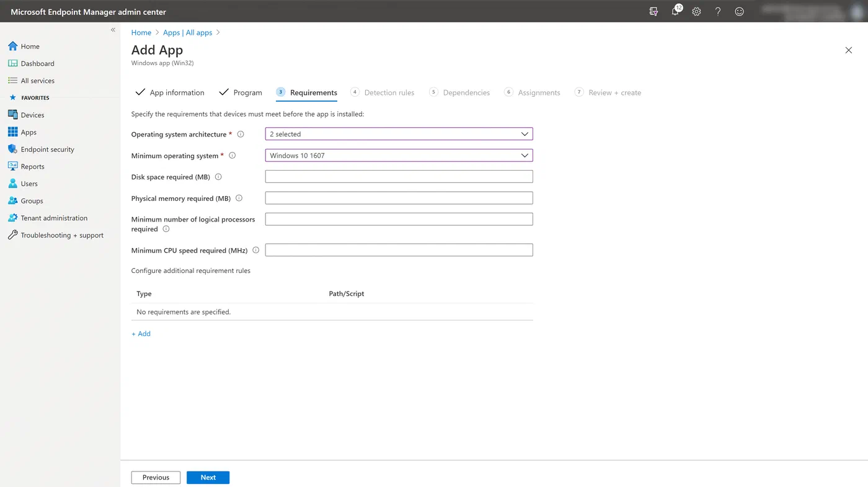
Task: Click the Tenant administration icon
Action: [12, 218]
